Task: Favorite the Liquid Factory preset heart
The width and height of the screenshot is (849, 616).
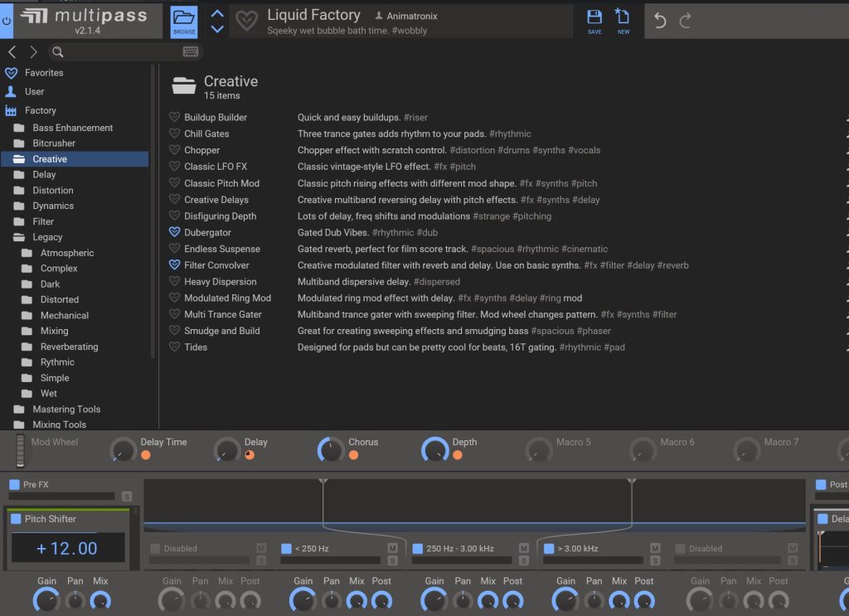Action: pyautogui.click(x=246, y=21)
